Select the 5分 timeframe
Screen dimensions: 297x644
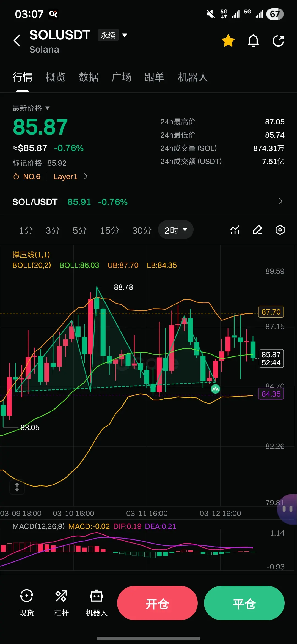point(79,230)
